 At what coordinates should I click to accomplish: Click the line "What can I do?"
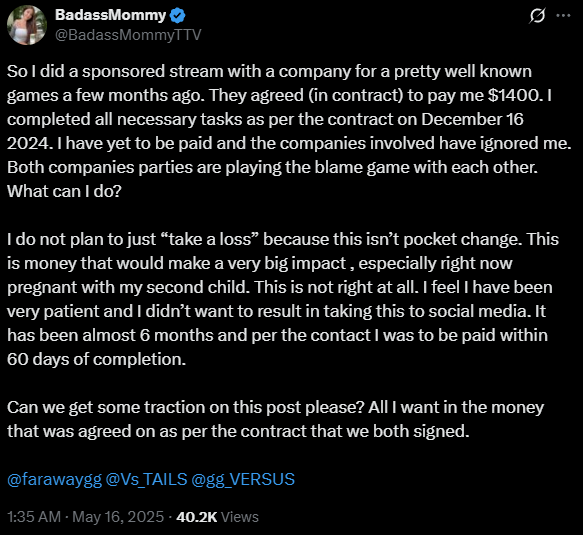tap(64, 191)
